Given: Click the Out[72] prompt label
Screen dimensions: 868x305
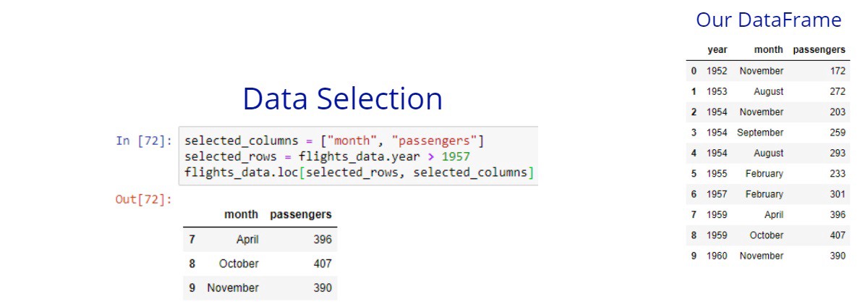Looking at the screenshot, I should coord(144,199).
